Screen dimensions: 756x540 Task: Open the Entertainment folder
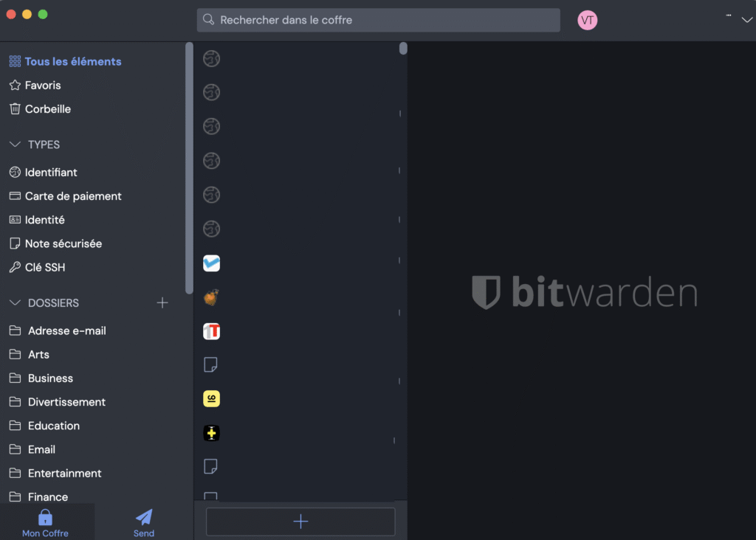55,473
